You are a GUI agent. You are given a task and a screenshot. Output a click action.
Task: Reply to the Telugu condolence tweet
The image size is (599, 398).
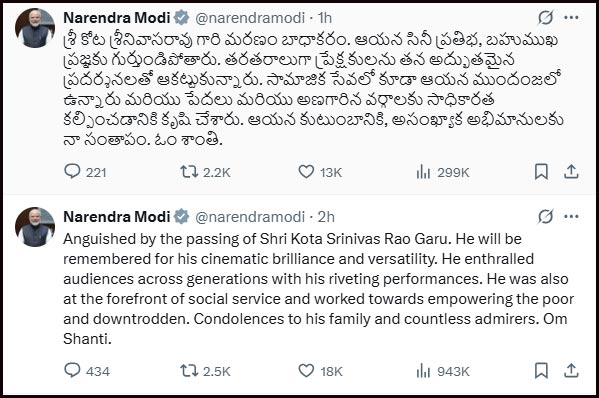(x=85, y=172)
